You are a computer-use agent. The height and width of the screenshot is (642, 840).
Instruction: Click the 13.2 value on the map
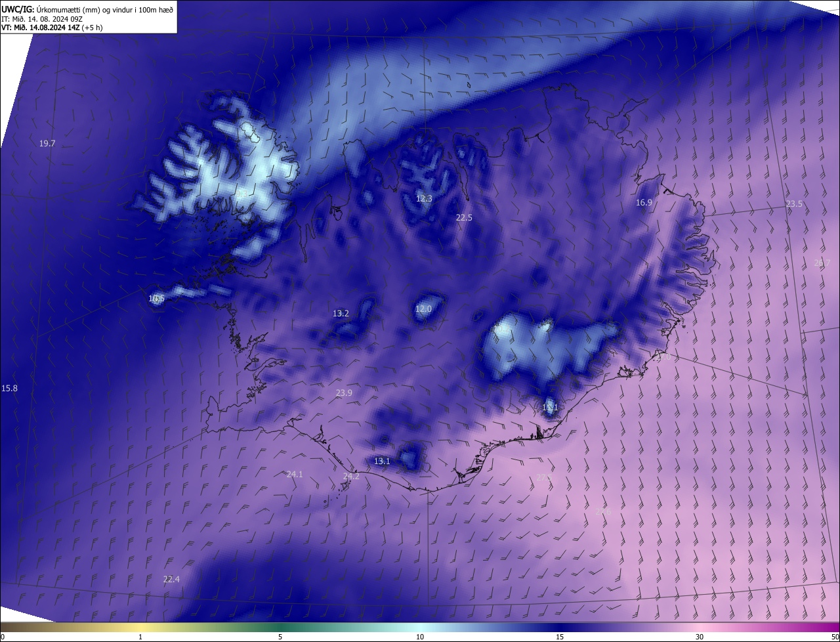click(341, 313)
